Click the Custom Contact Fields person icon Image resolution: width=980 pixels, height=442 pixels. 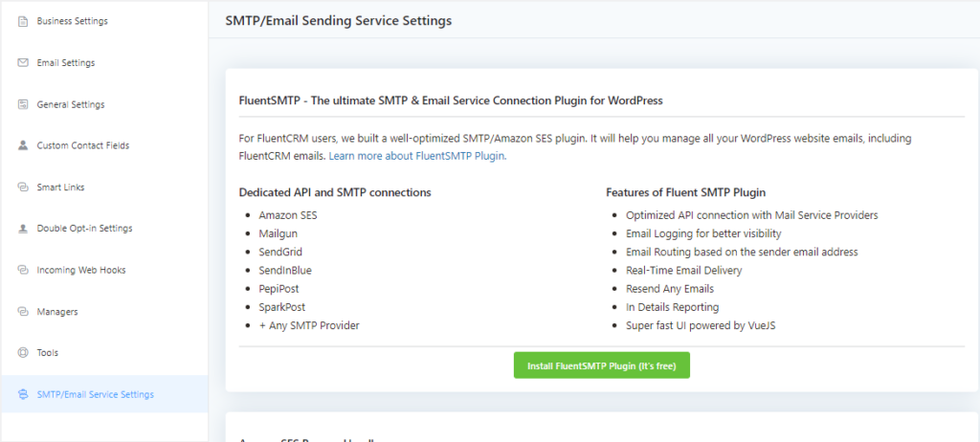pos(23,145)
